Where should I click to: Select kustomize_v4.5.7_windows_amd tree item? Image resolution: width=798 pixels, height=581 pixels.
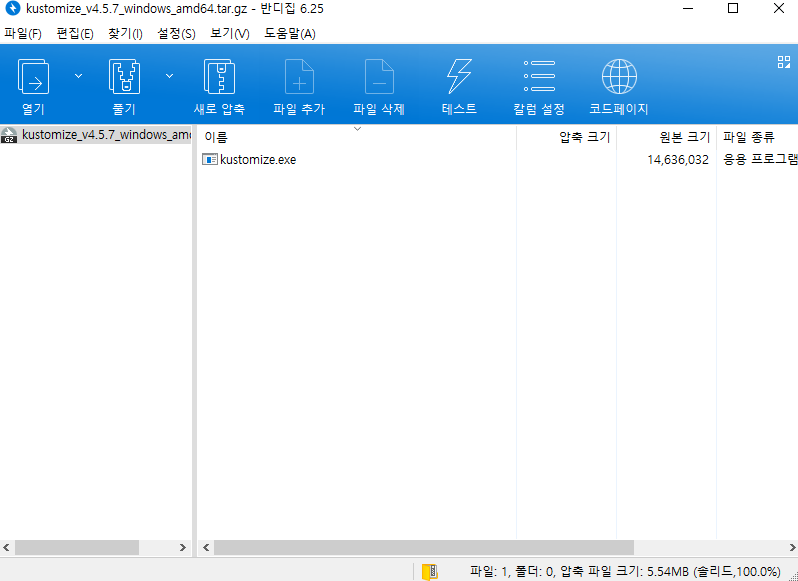click(x=96, y=135)
